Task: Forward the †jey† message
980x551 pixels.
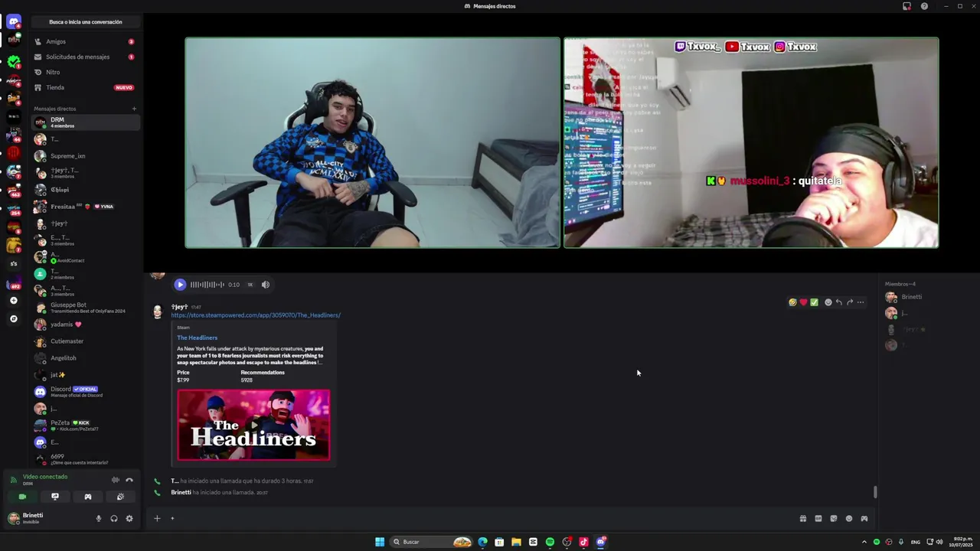Action: click(x=849, y=302)
